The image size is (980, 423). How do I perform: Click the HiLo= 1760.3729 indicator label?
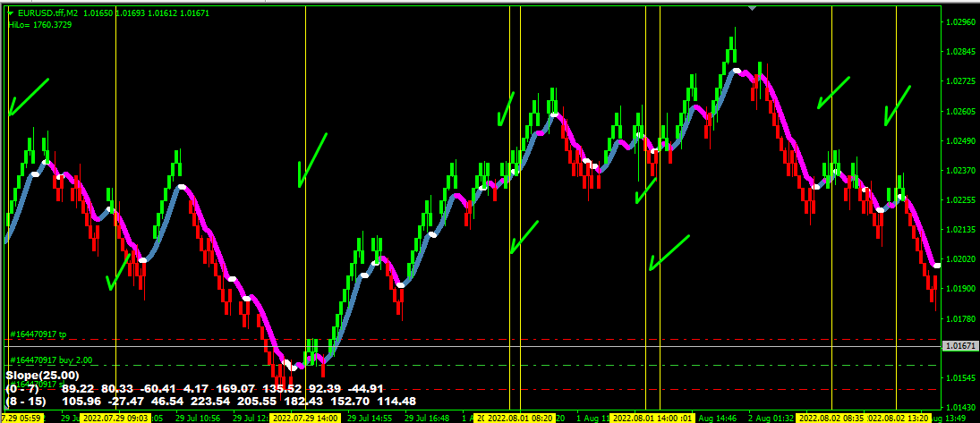click(40, 24)
